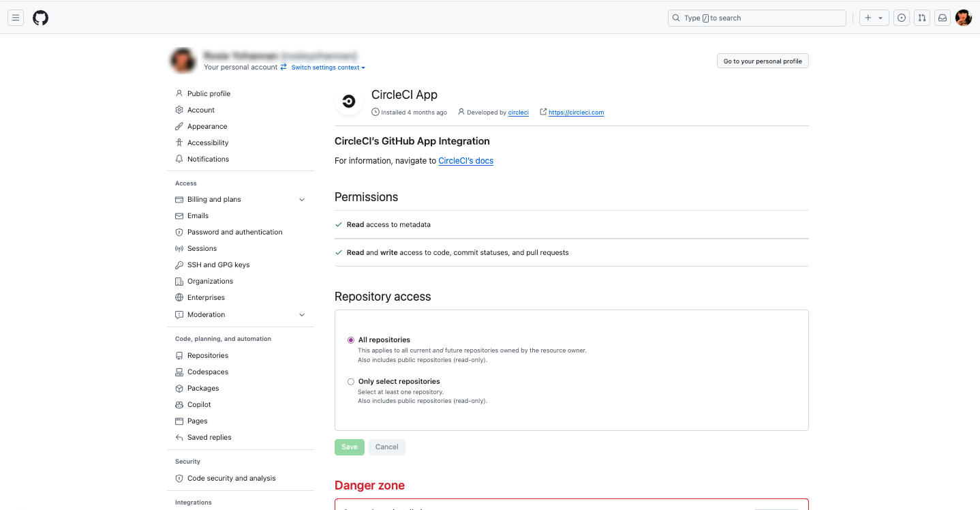
Task: Click the Pages browser icon
Action: tap(179, 421)
